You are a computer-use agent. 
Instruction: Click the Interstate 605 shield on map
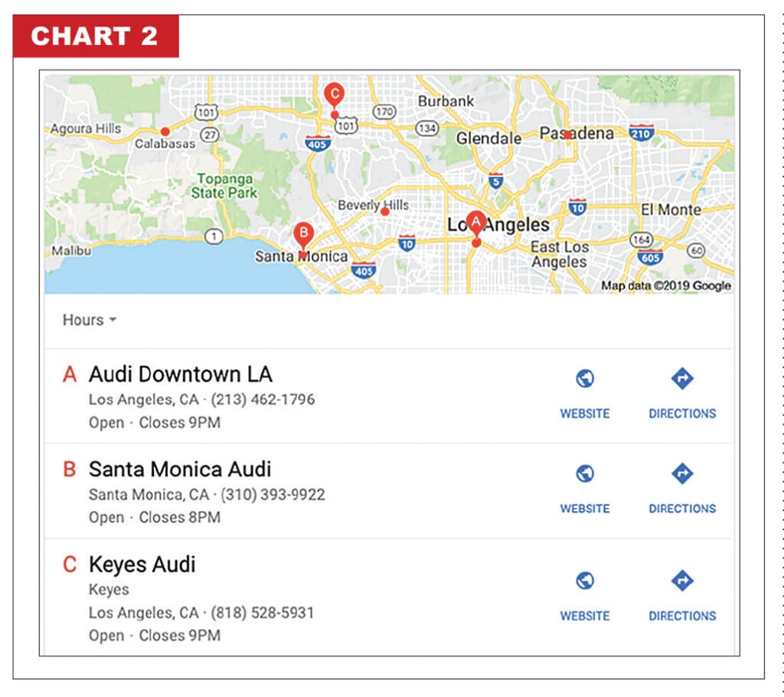[x=650, y=257]
